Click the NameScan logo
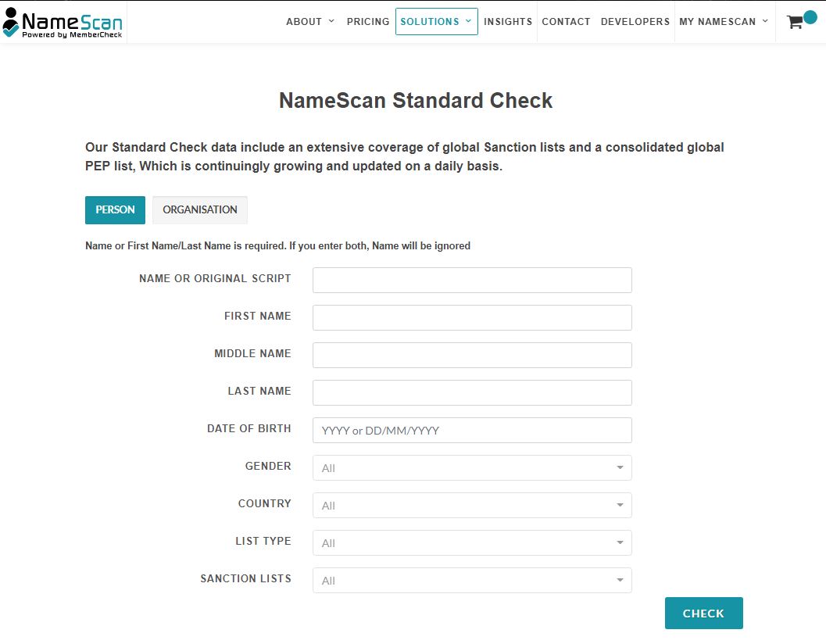826x644 pixels. click(x=63, y=23)
